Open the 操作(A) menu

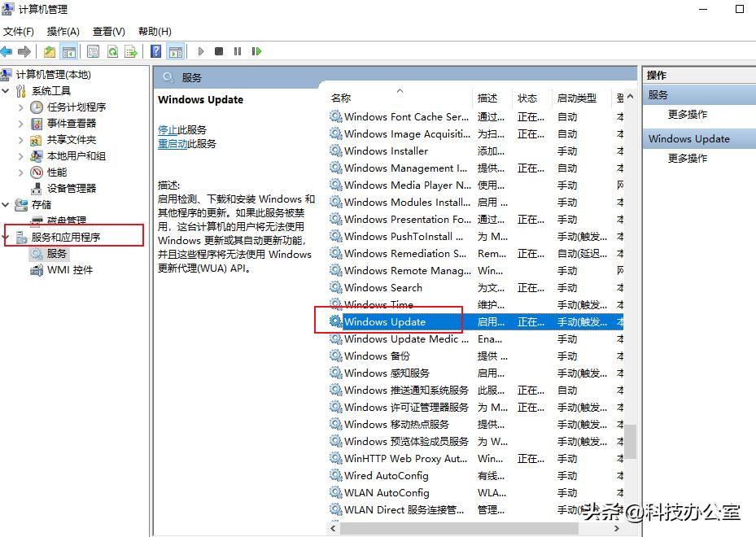[x=60, y=31]
